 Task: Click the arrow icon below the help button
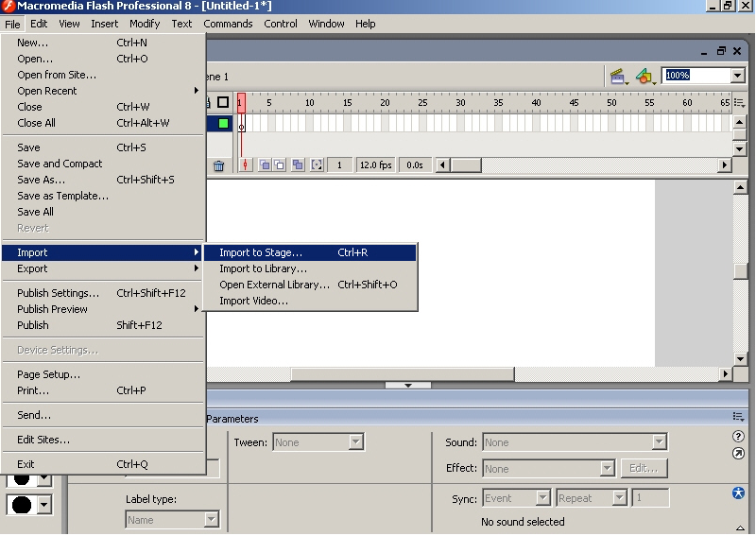(738, 454)
